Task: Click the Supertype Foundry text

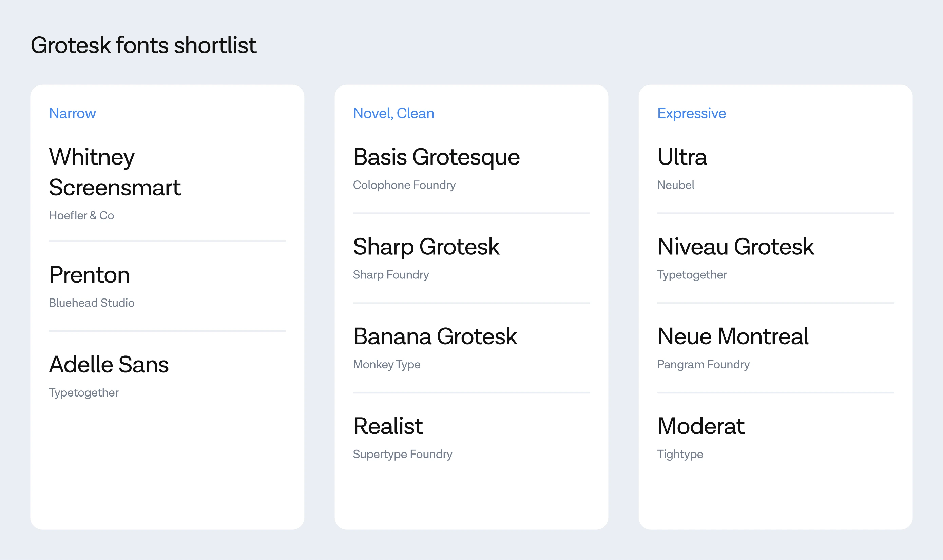Action: (x=403, y=454)
